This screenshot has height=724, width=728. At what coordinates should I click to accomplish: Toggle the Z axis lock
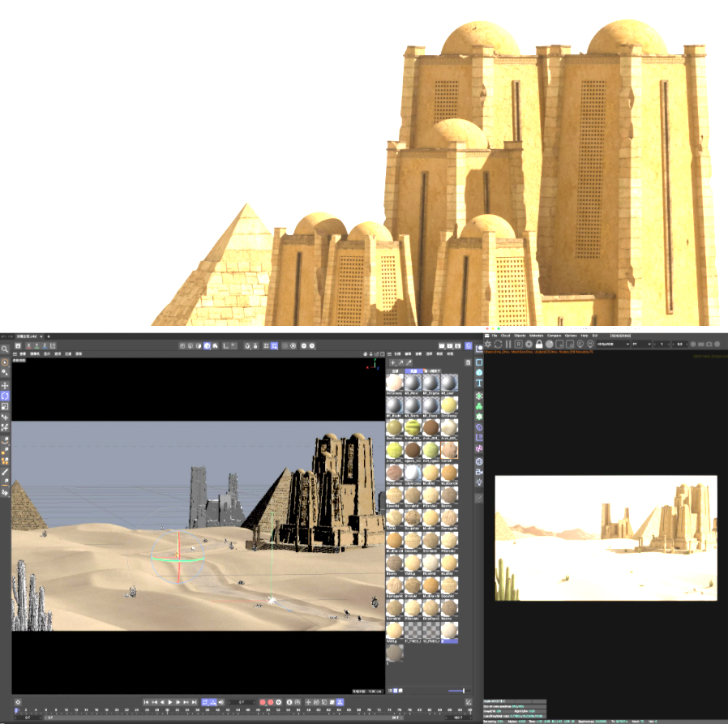coord(45,346)
